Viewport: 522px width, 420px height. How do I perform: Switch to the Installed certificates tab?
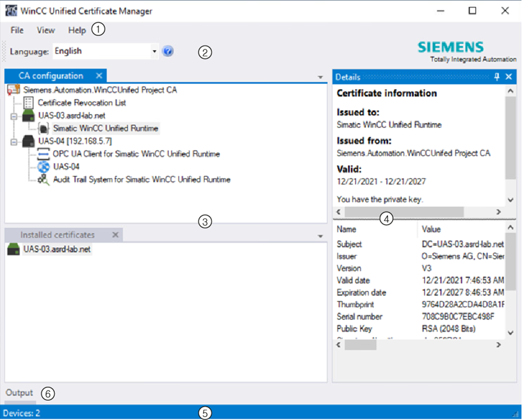[x=57, y=235]
